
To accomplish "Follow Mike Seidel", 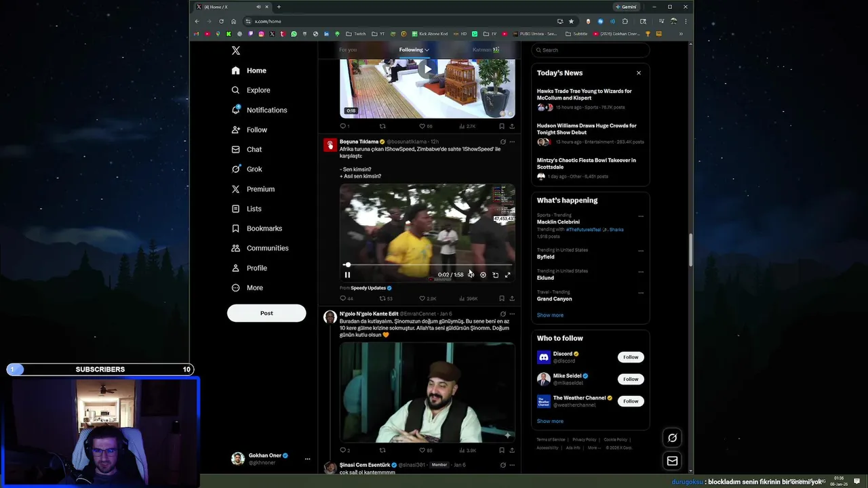I will [x=631, y=379].
